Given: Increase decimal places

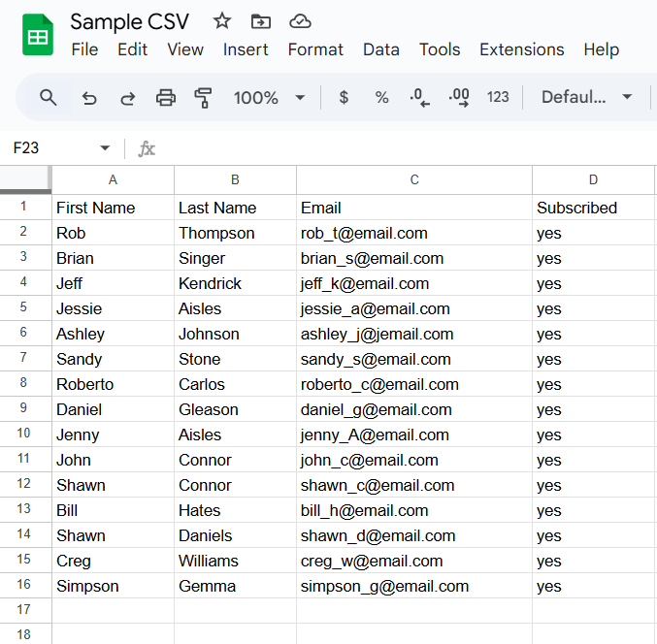Looking at the screenshot, I should 459,97.
